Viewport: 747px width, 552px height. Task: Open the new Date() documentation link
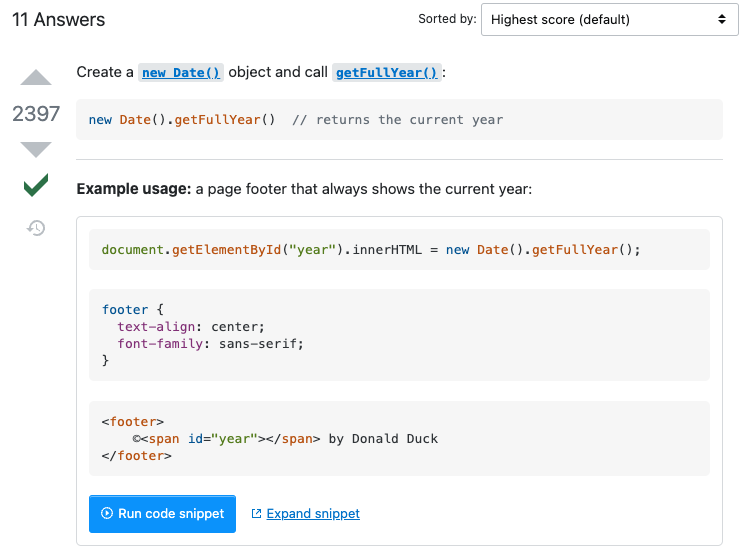(181, 73)
